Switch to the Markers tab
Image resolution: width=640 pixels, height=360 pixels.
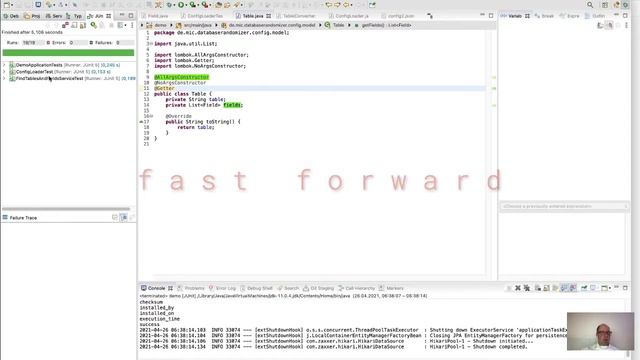pos(391,288)
